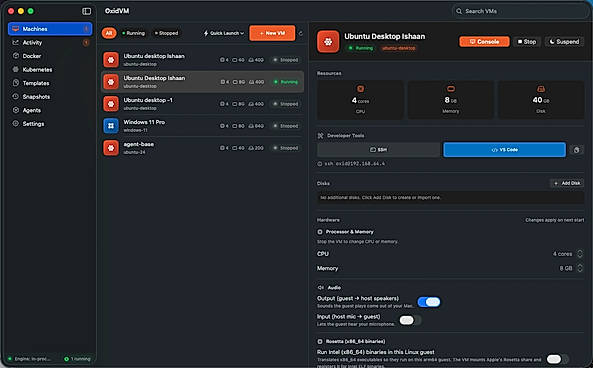Select the Windows 11 Pro name
Image resolution: width=593 pixels, height=368 pixels.
tap(144, 122)
